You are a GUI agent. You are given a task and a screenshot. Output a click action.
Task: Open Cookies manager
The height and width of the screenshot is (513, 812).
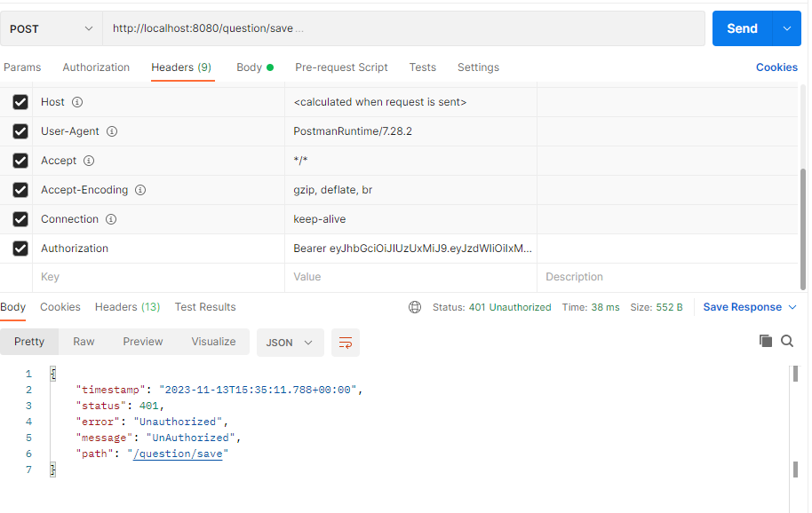[x=776, y=67]
